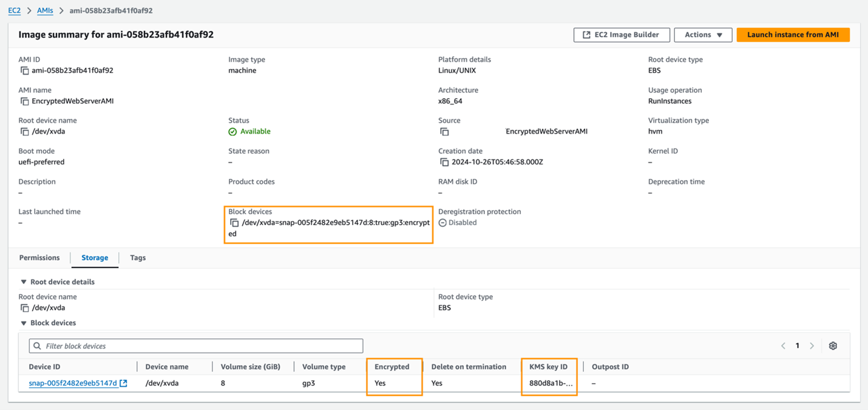This screenshot has height=410, width=868.
Task: Click the gp3 volume type cell
Action: (308, 383)
